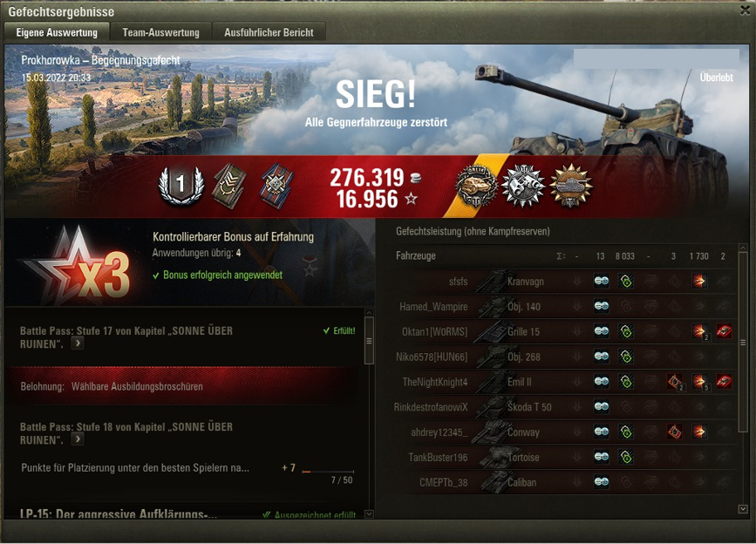Click the destroyed-tank icon in Grille 15 row
This screenshot has height=544, width=756.
tap(724, 331)
